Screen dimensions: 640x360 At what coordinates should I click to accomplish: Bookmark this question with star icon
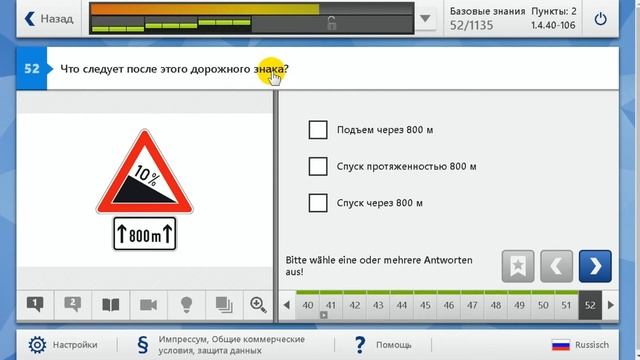[x=518, y=266]
